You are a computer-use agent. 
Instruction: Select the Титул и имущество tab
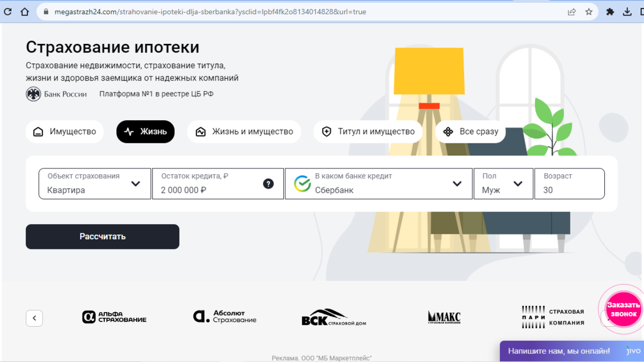pos(368,131)
